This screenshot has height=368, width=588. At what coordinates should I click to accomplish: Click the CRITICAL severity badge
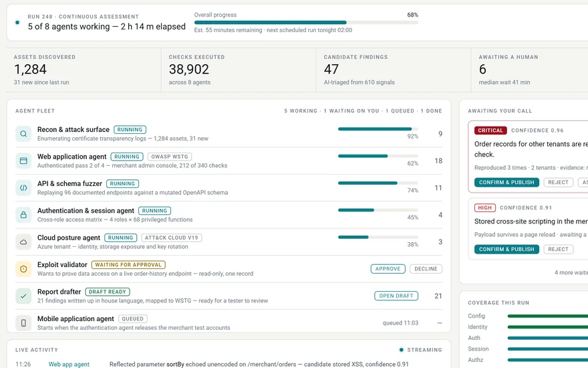pos(490,130)
